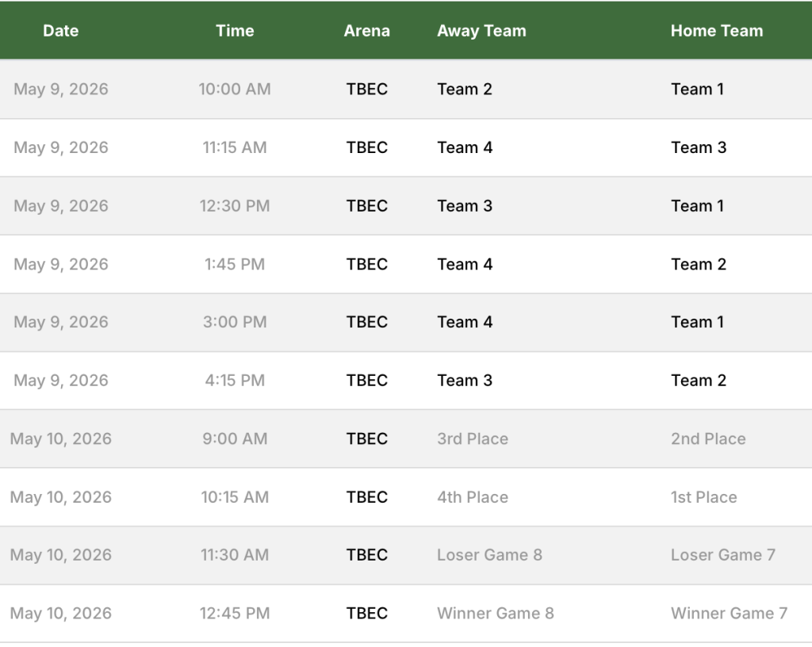Click TBEC arena for 4:15 PM game
The height and width of the screenshot is (647, 812).
point(367,381)
